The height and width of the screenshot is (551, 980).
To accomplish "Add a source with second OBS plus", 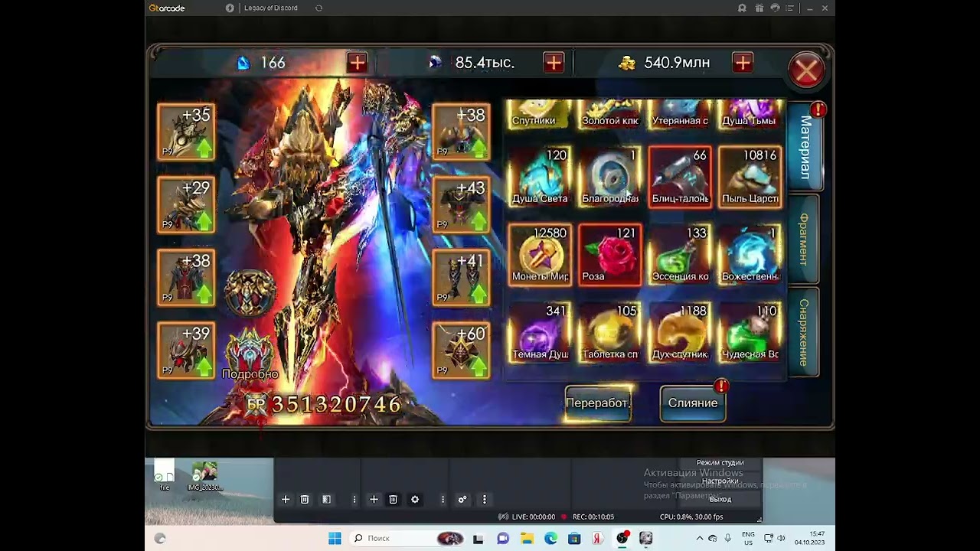I will click(374, 500).
